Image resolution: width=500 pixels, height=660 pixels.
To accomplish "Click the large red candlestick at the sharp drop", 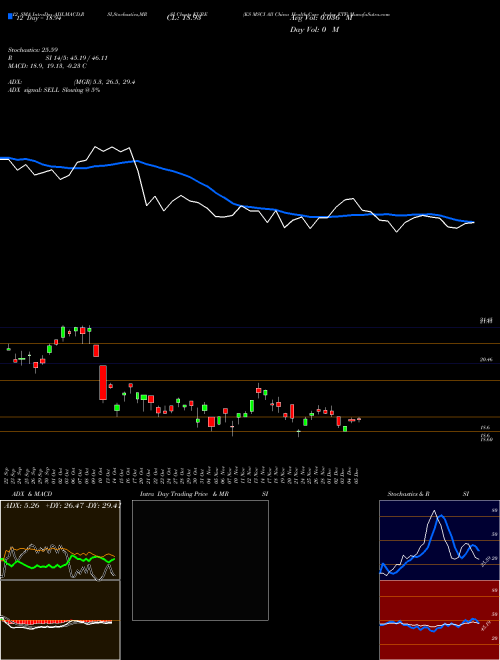I will (103, 383).
